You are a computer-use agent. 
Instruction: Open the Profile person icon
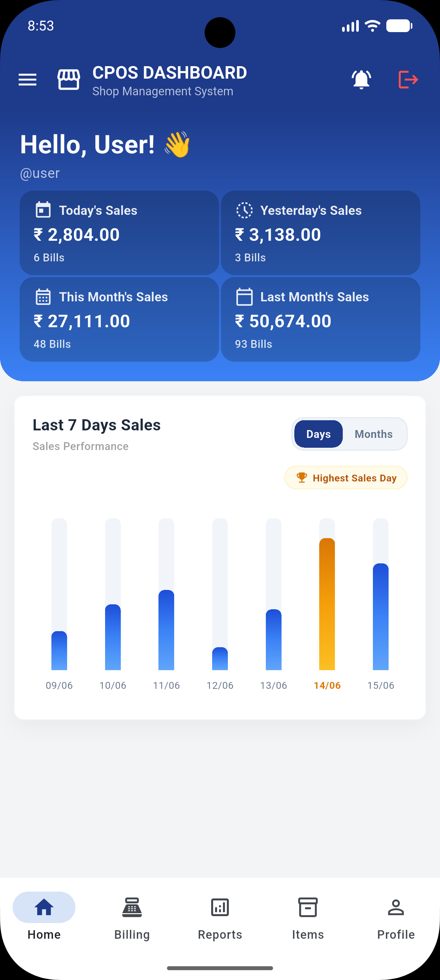point(396,907)
